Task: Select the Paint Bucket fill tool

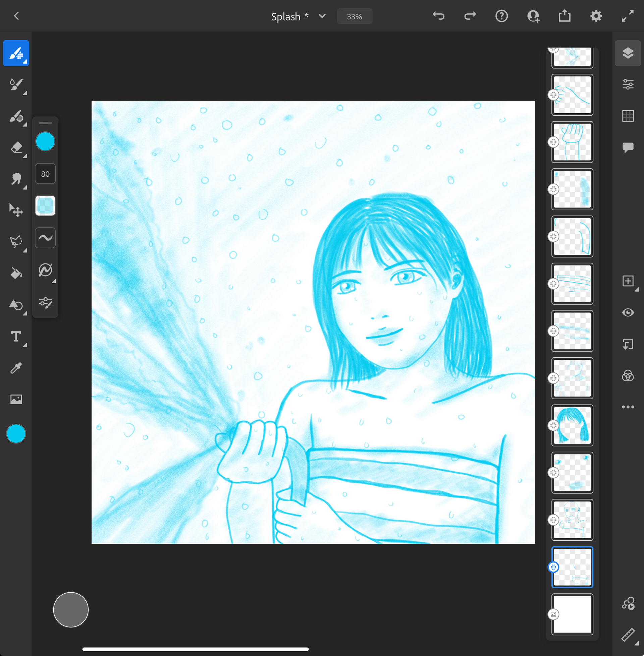Action: point(16,273)
